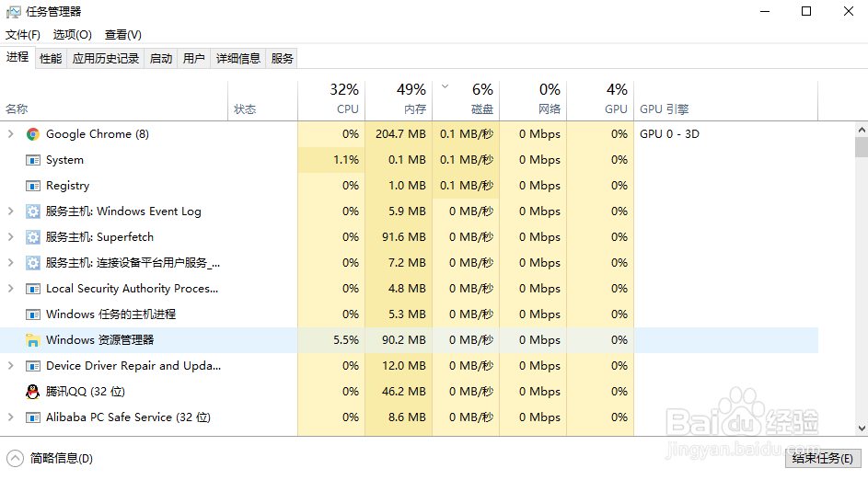Click the 腾讯QQ penguin icon
The height and width of the screenshot is (480, 868).
(33, 392)
